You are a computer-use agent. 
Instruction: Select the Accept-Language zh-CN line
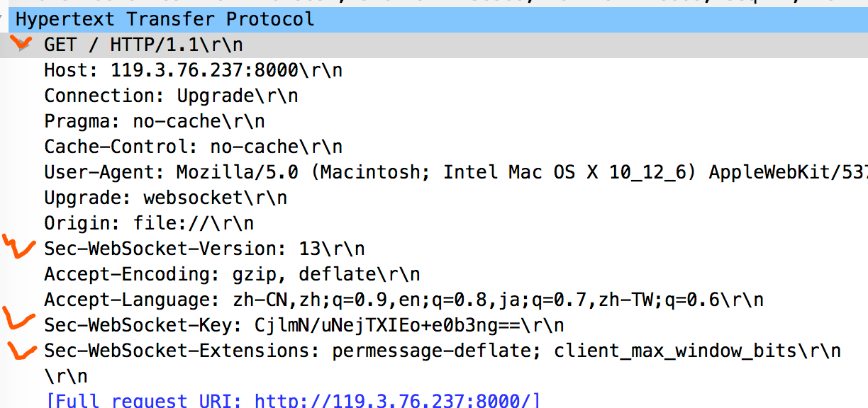(404, 300)
